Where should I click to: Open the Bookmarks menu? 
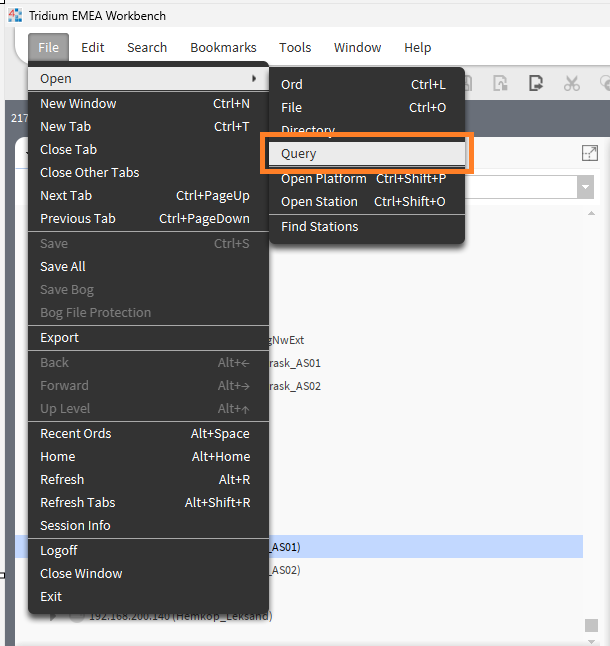pyautogui.click(x=223, y=47)
